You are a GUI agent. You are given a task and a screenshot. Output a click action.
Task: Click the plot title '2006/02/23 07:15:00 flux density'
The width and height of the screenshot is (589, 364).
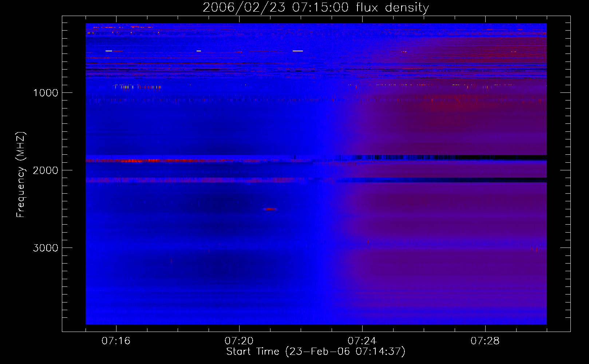point(316,7)
